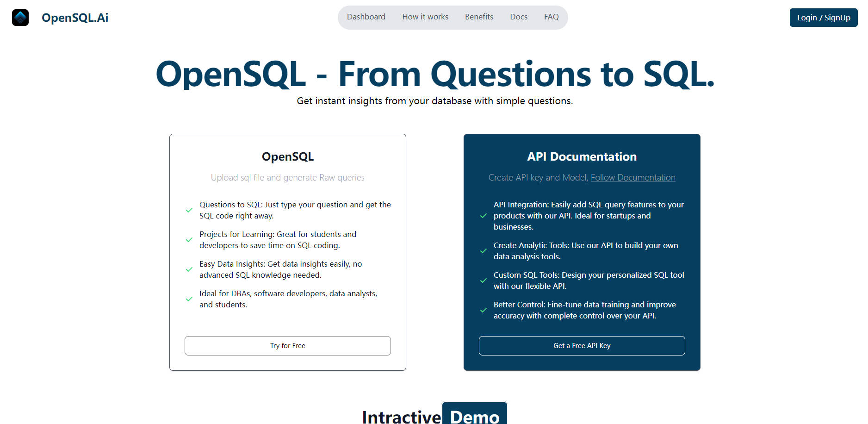Viewport: 868px width, 424px height.
Task: Click Get a Free API Key
Action: 582,345
